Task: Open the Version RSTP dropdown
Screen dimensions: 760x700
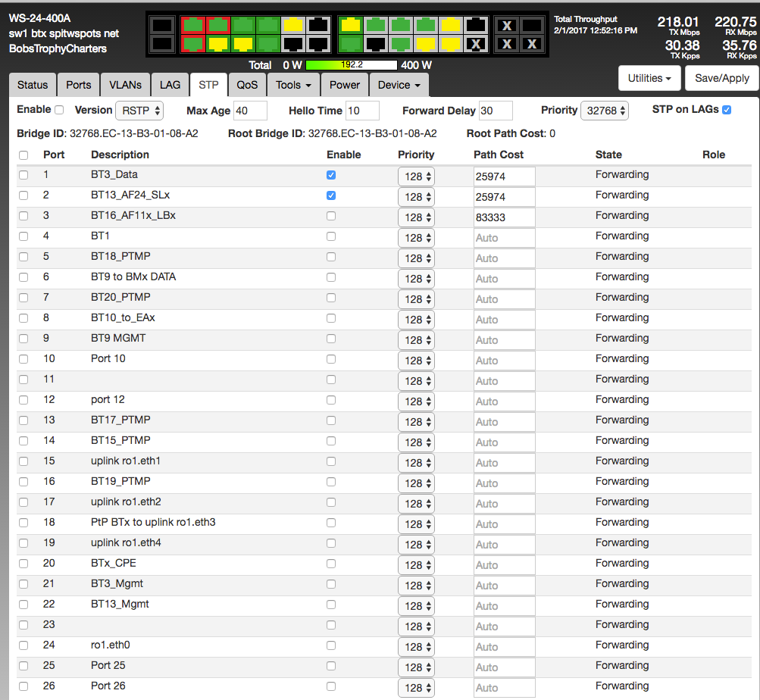Action: (139, 111)
